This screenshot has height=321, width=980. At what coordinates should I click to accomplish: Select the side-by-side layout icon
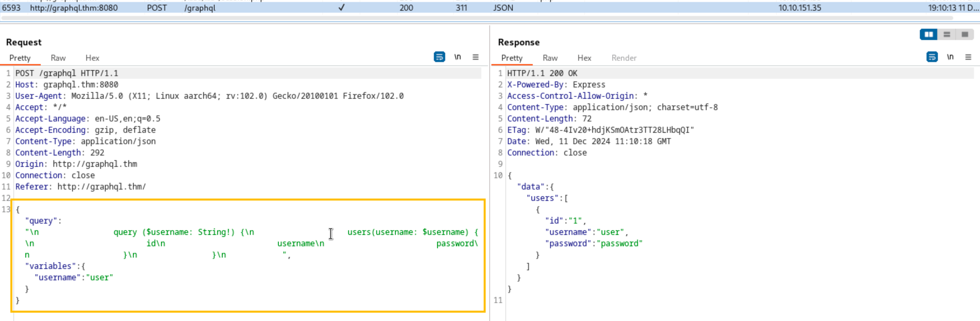click(x=928, y=35)
